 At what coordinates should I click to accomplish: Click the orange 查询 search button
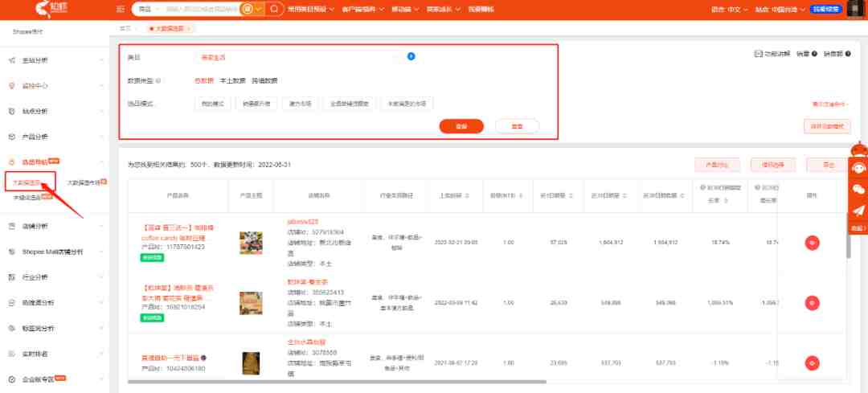click(461, 126)
